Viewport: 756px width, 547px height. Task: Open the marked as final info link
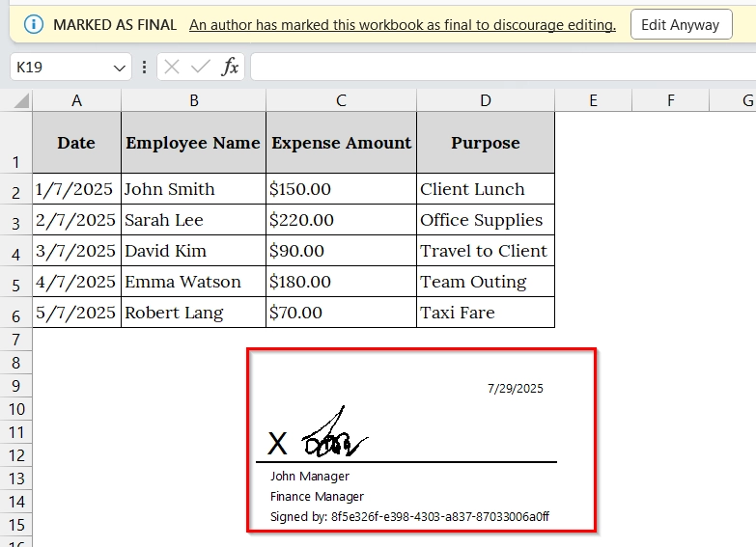pos(403,25)
